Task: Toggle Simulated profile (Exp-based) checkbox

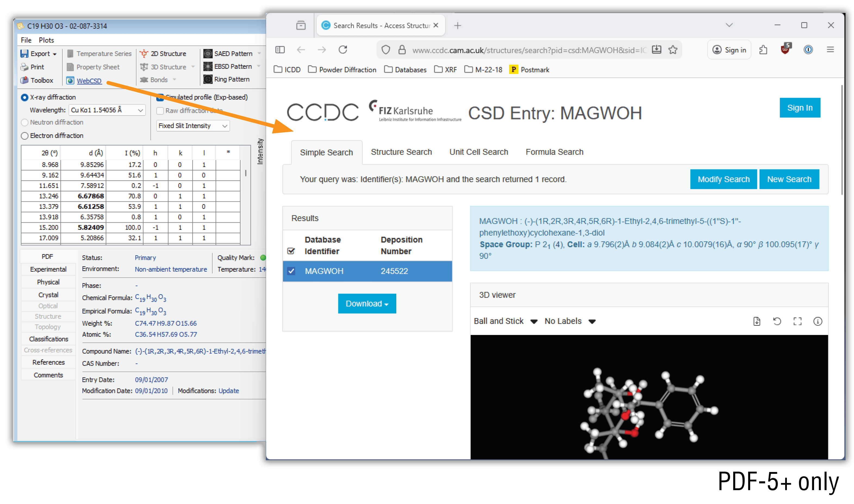Action: (x=160, y=98)
